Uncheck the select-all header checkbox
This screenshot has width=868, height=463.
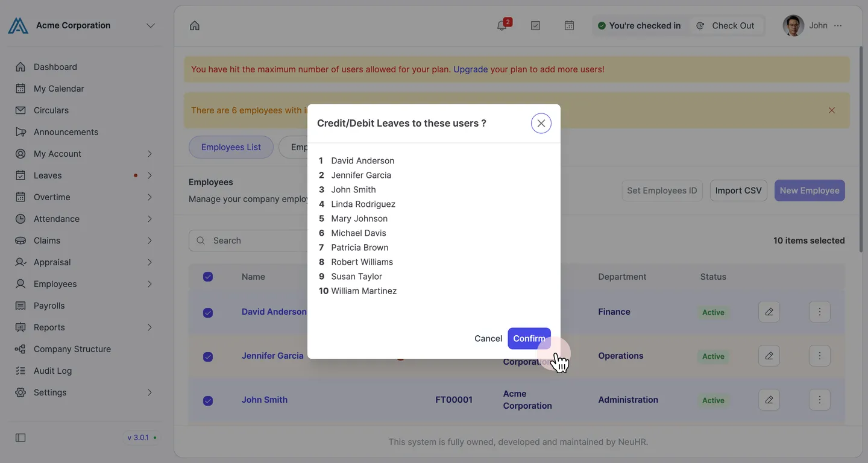[x=208, y=277]
